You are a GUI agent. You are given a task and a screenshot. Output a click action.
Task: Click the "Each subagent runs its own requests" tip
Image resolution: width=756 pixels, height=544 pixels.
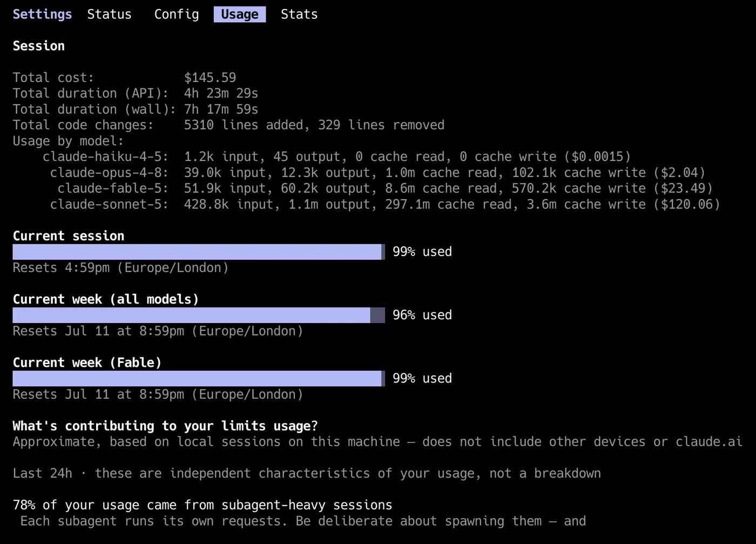(303, 521)
